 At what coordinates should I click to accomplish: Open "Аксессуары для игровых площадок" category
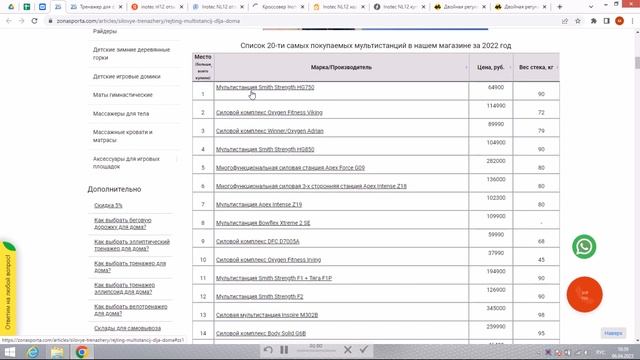[x=126, y=162]
